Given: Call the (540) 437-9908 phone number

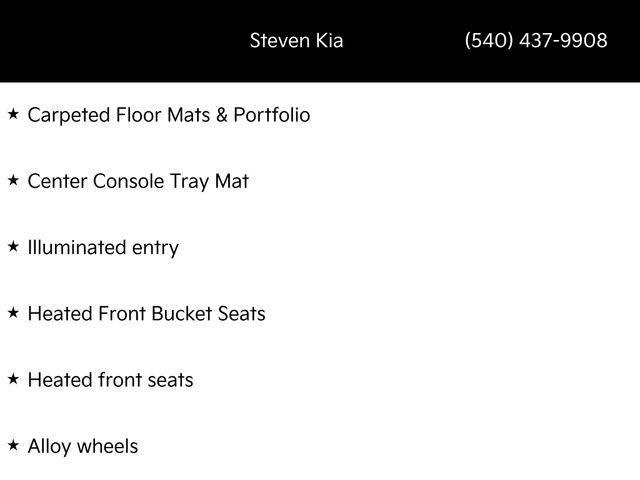Looking at the screenshot, I should coord(536,40).
